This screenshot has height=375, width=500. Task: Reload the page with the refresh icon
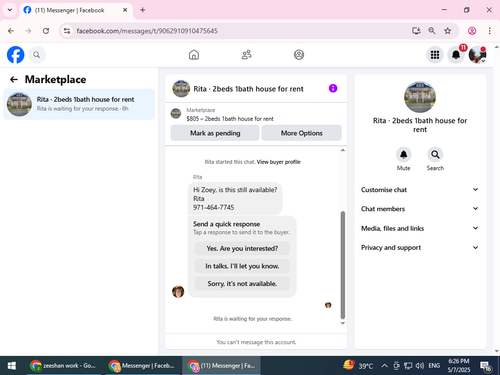pyautogui.click(x=46, y=31)
